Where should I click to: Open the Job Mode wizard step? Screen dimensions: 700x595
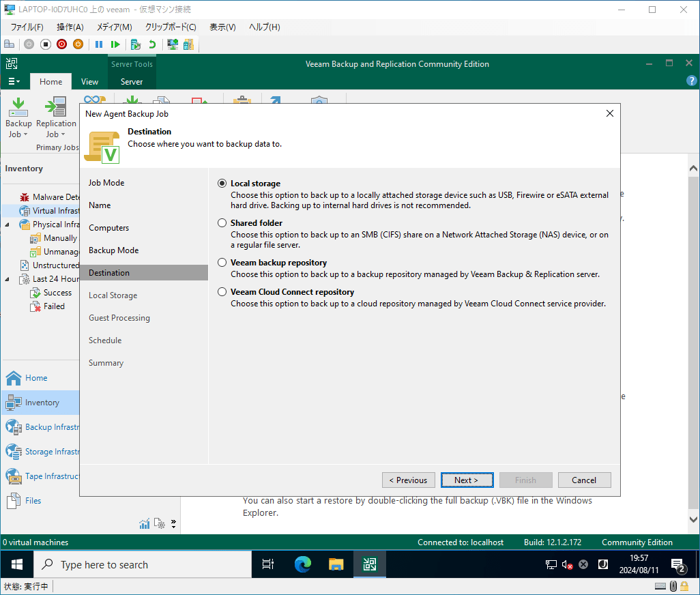[106, 183]
